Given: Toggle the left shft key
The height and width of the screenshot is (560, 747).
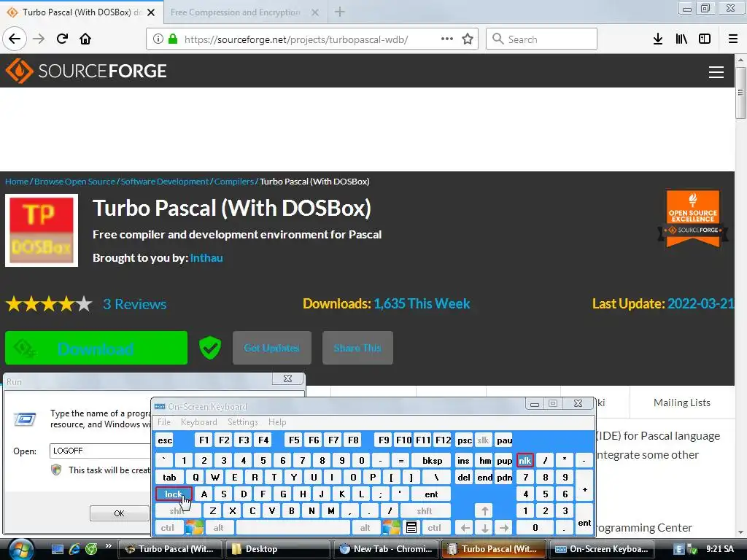Looking at the screenshot, I should click(x=178, y=511).
